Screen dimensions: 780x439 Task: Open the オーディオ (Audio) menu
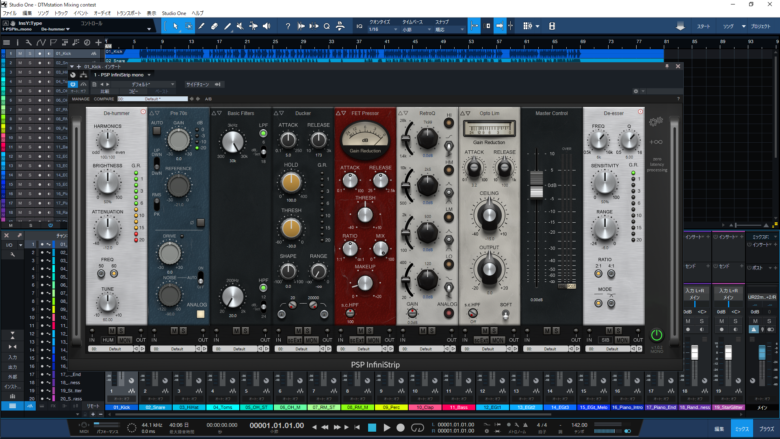(x=102, y=13)
